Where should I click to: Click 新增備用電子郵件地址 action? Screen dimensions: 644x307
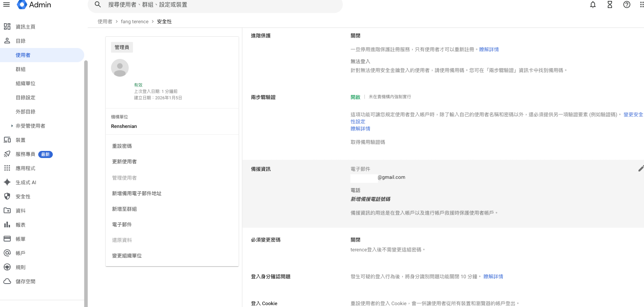(x=137, y=193)
